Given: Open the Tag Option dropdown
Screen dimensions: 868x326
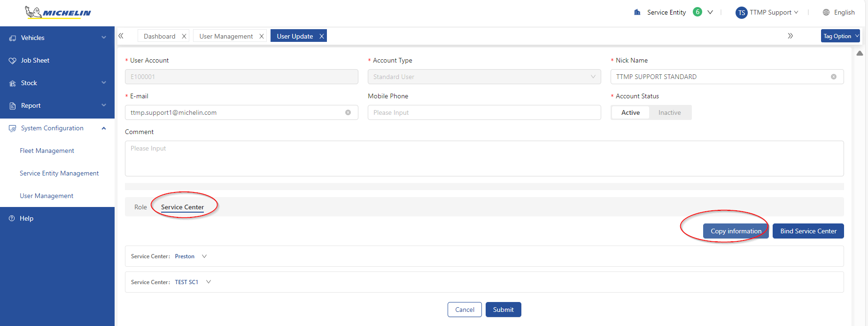Looking at the screenshot, I should (840, 36).
